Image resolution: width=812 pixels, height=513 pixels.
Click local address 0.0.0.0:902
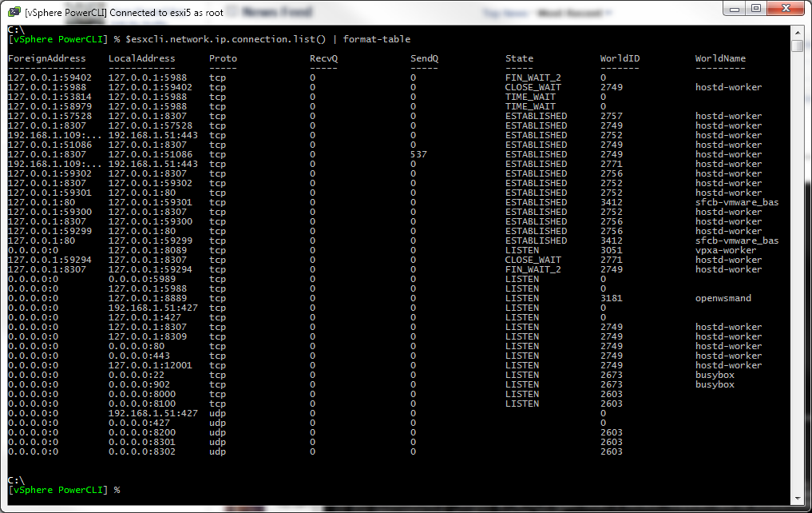pos(139,384)
